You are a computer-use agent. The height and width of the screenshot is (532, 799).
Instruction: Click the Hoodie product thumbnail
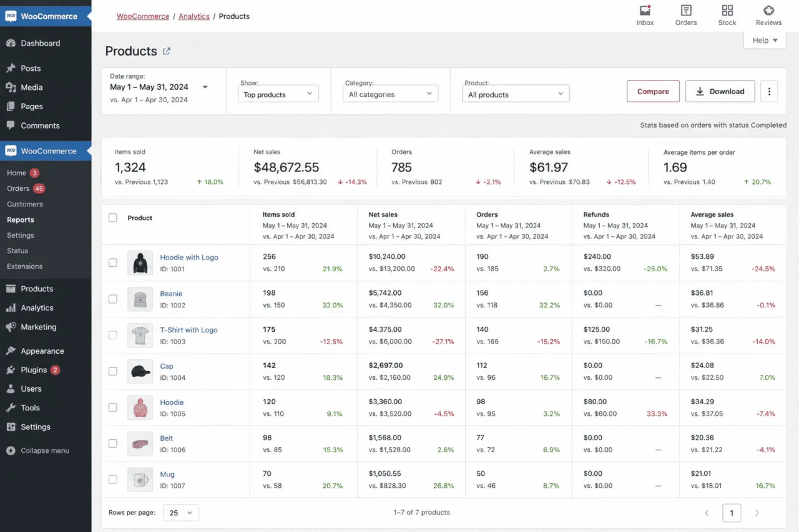(x=140, y=408)
